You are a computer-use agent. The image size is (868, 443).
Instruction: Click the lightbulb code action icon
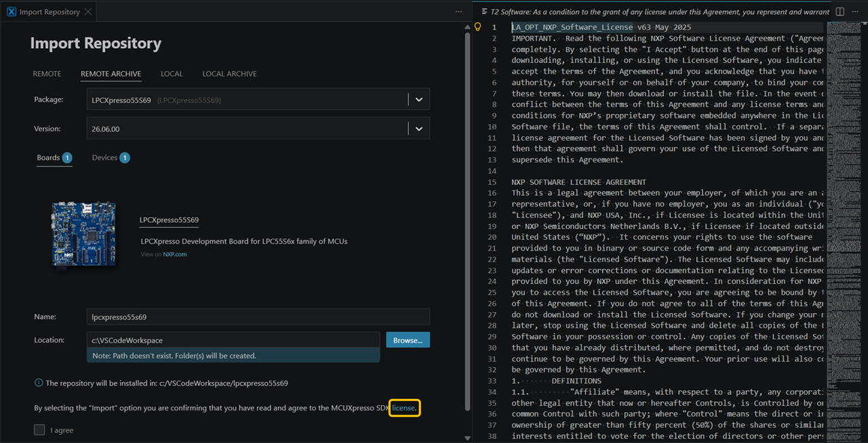477,27
